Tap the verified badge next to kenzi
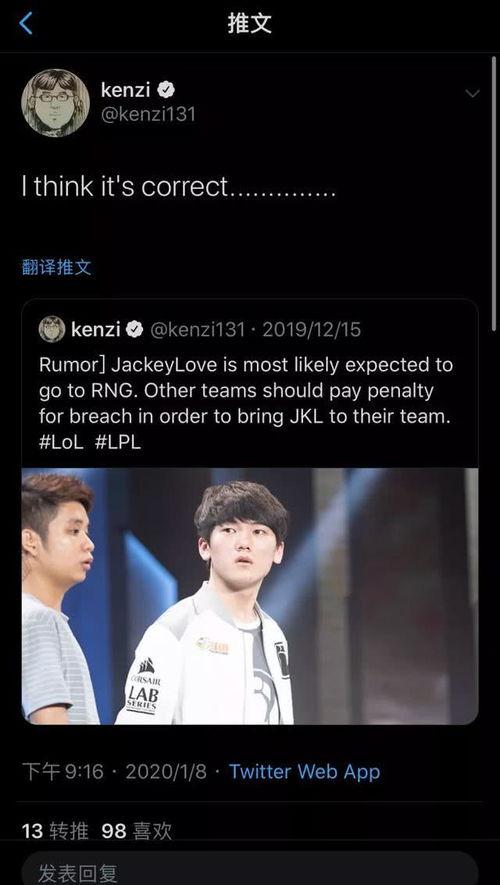 166,89
